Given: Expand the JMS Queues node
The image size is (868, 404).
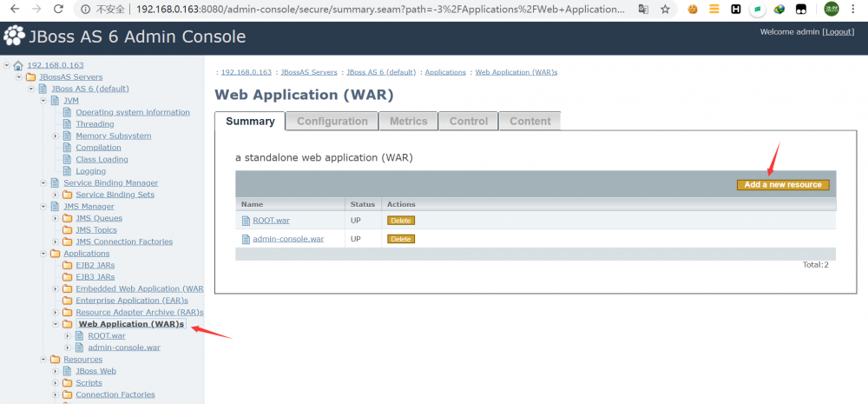Looking at the screenshot, I should point(56,218).
